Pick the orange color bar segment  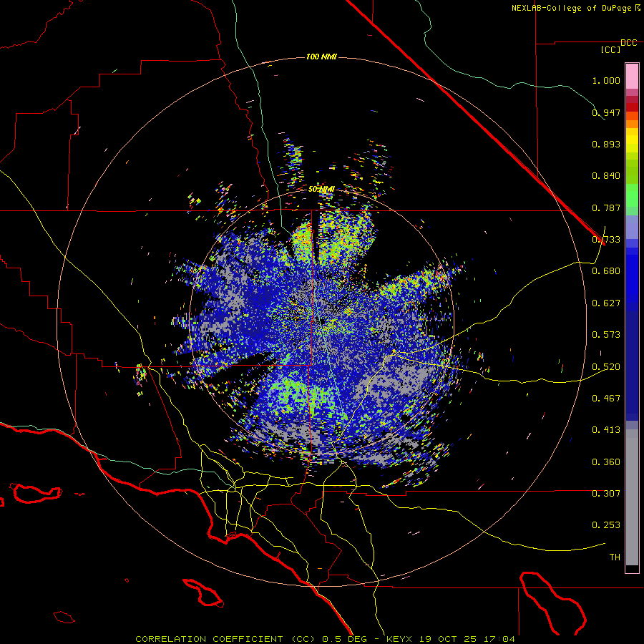[632, 124]
